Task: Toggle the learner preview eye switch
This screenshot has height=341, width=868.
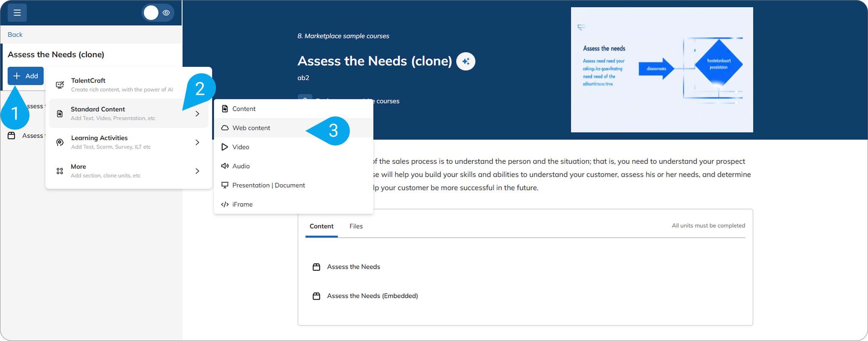Action: pyautogui.click(x=158, y=13)
